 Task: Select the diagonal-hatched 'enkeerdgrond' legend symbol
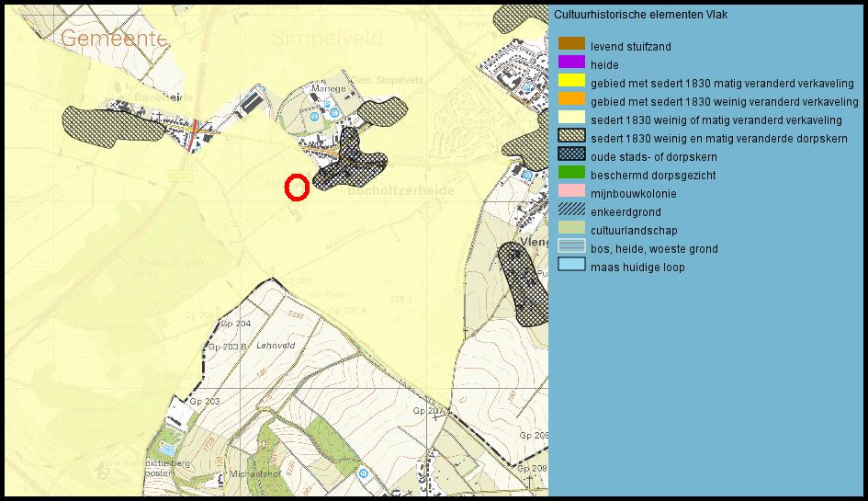[x=571, y=210]
